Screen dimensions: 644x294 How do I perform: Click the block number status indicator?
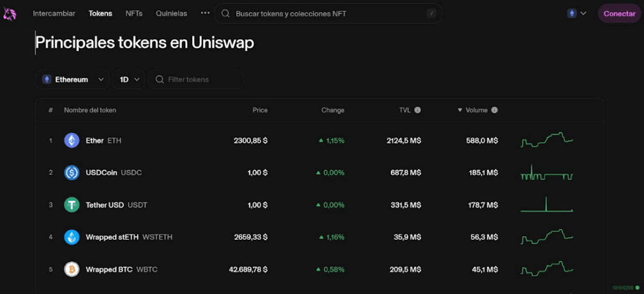[x=626, y=288]
